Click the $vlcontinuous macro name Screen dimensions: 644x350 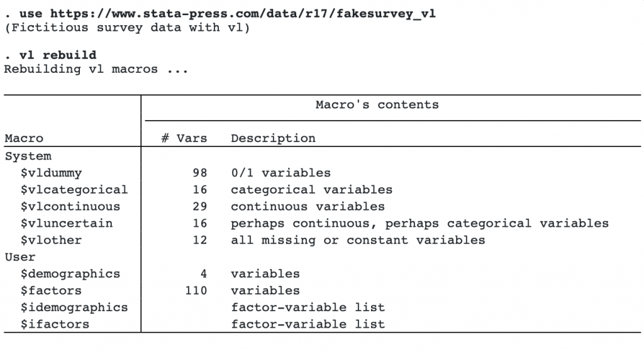70,206
